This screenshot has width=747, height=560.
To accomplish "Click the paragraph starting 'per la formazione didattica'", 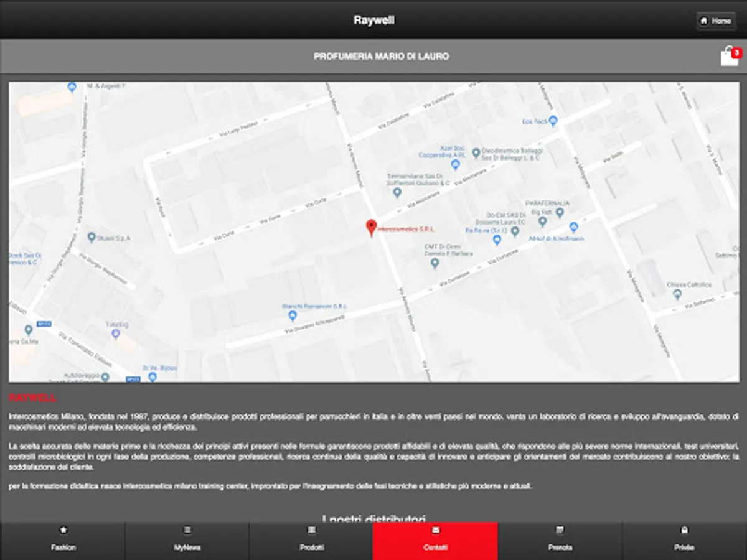I will coord(271,486).
